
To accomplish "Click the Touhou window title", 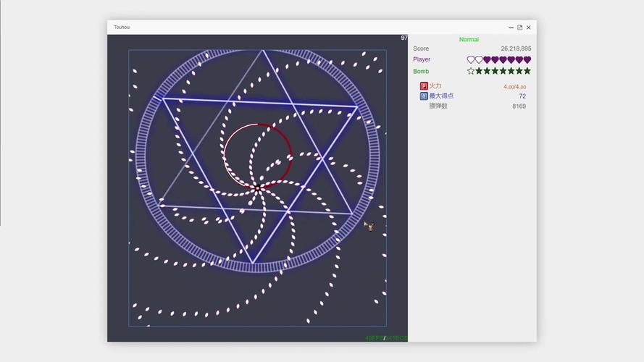I will pyautogui.click(x=122, y=27).
